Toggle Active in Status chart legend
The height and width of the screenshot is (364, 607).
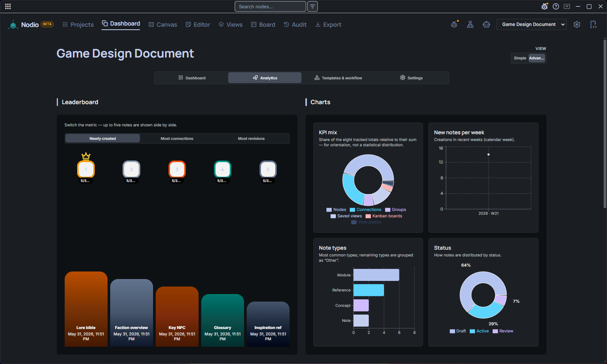[x=480, y=331]
